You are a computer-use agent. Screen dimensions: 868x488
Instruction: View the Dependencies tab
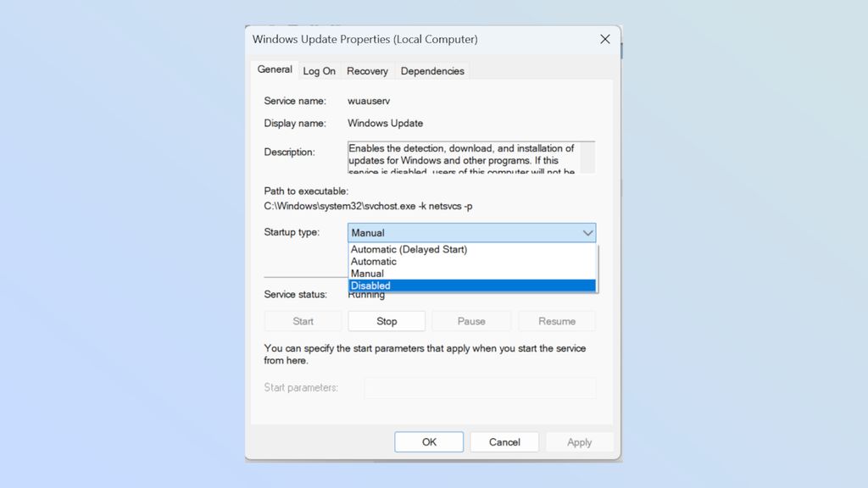431,71
